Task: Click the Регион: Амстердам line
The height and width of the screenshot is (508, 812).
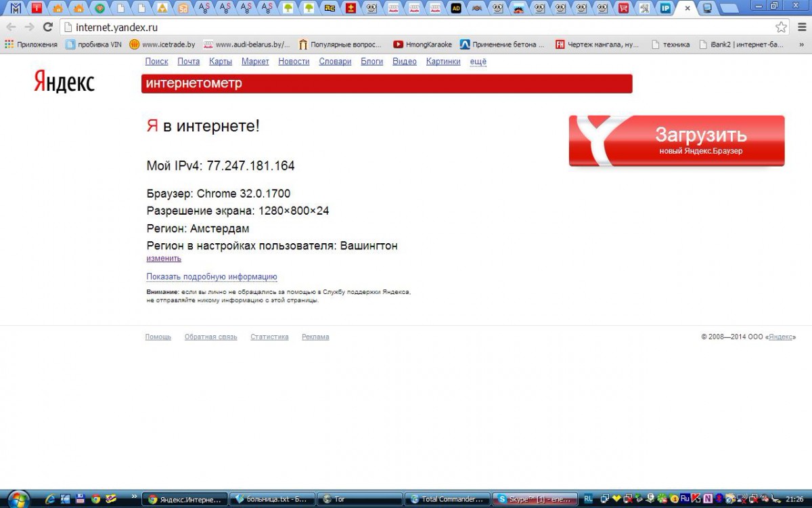Action: [198, 229]
